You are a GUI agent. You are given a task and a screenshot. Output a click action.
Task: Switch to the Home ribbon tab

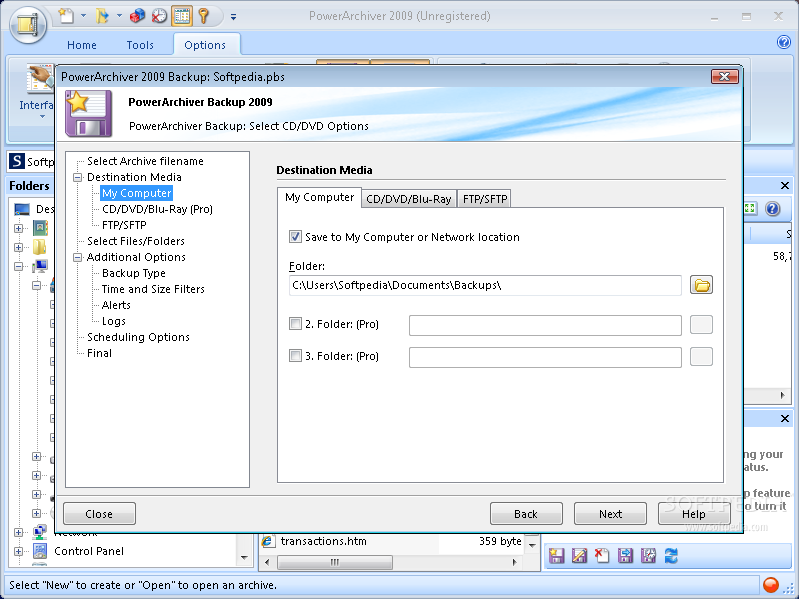pyautogui.click(x=82, y=45)
